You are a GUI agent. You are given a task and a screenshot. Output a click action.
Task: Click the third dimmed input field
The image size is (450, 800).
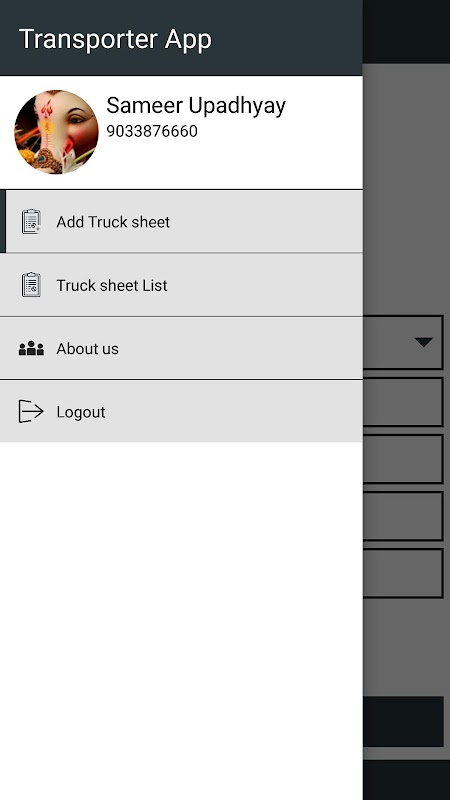[x=403, y=516]
